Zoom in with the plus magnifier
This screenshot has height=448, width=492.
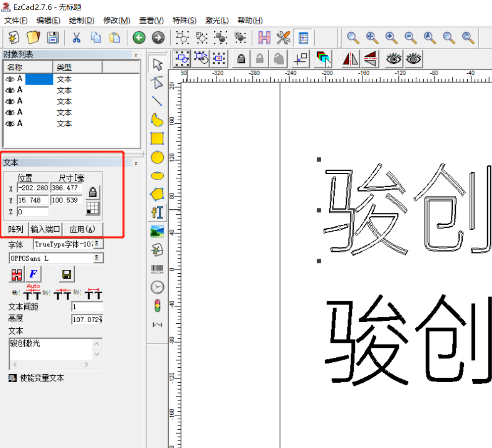392,38
